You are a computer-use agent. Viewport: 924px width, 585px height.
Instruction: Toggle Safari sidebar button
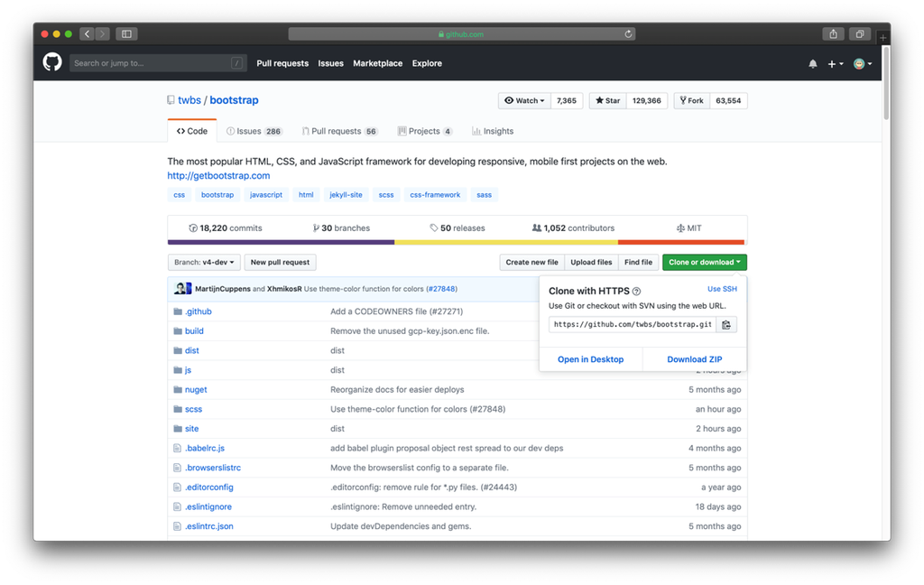[126, 34]
